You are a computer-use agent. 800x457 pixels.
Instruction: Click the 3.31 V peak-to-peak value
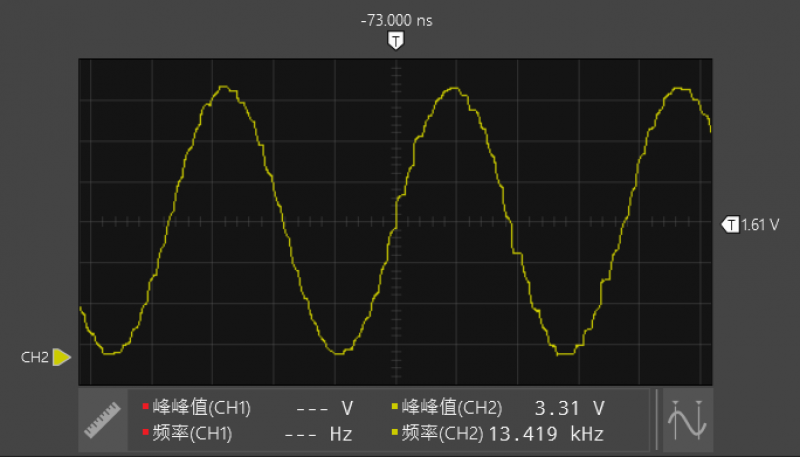(x=570, y=408)
